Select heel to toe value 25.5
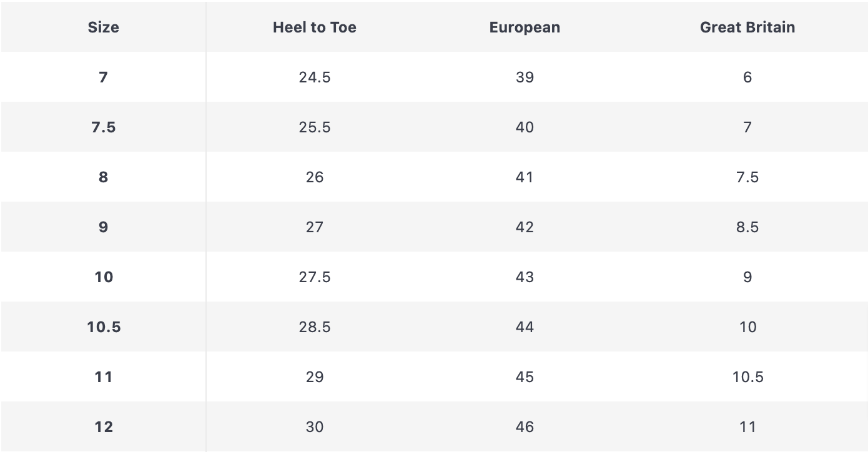 tap(315, 127)
